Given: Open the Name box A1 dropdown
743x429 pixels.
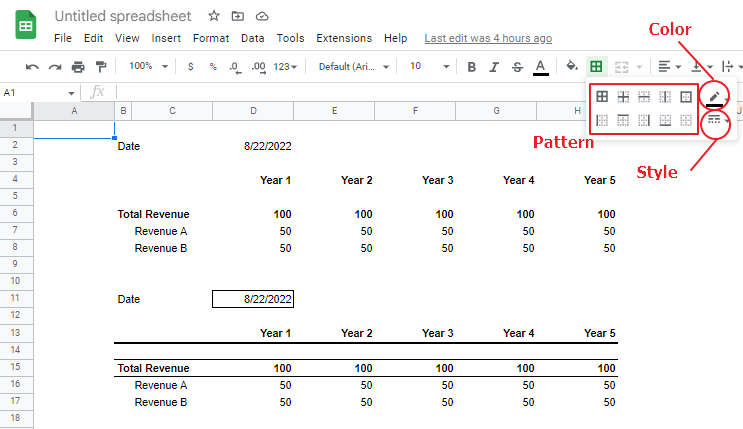Looking at the screenshot, I should click(71, 93).
